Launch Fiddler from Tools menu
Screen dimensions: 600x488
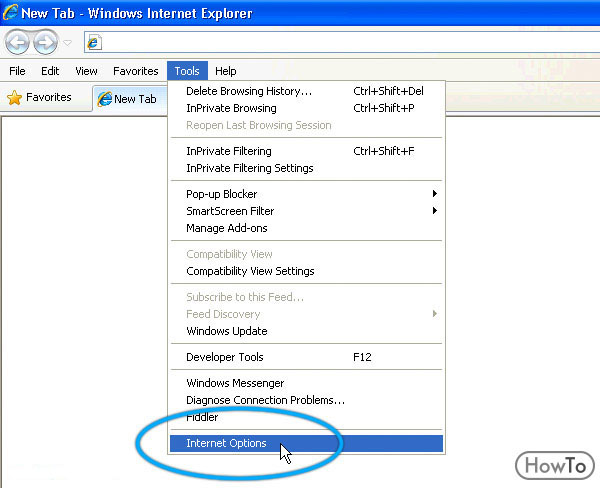click(x=306, y=417)
